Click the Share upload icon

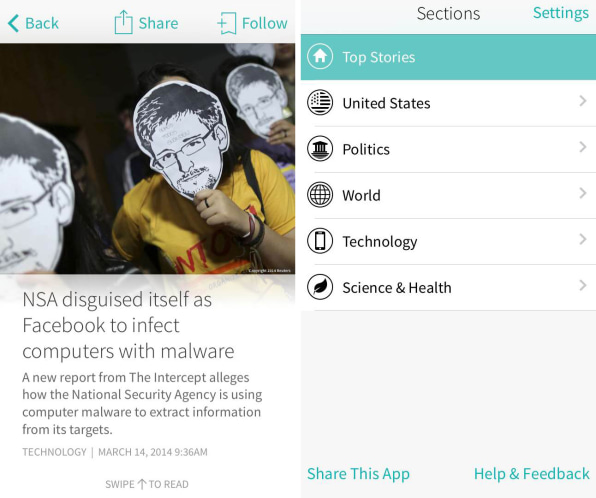124,22
